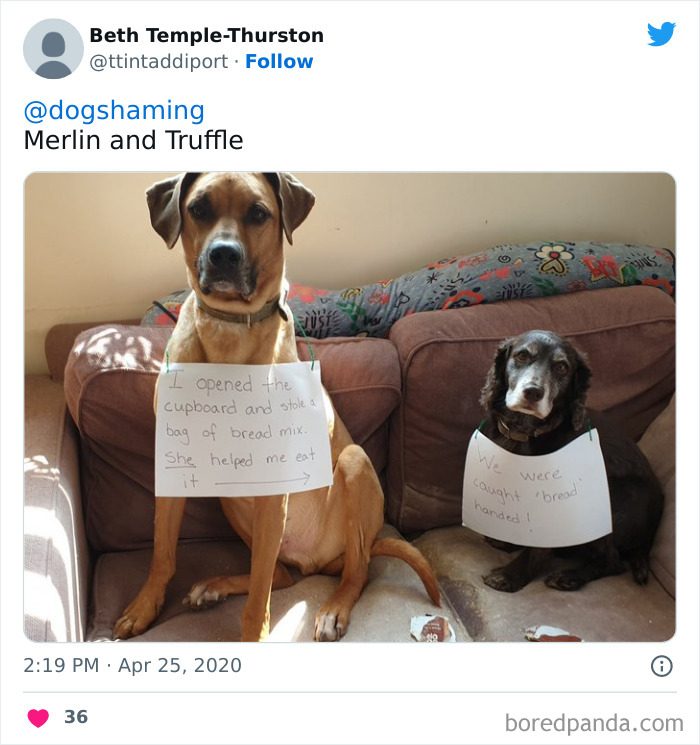The image size is (700, 745).
Task: Open Beth Temple-Thurston's default profile avatar
Action: [53, 48]
